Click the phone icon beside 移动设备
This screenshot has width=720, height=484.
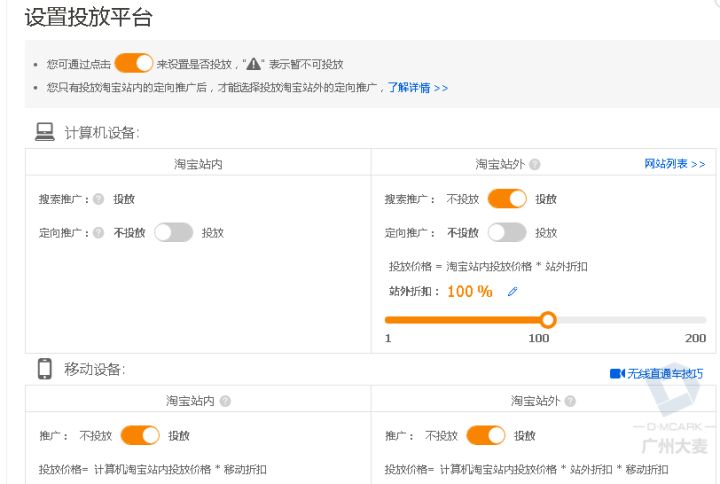pos(45,369)
